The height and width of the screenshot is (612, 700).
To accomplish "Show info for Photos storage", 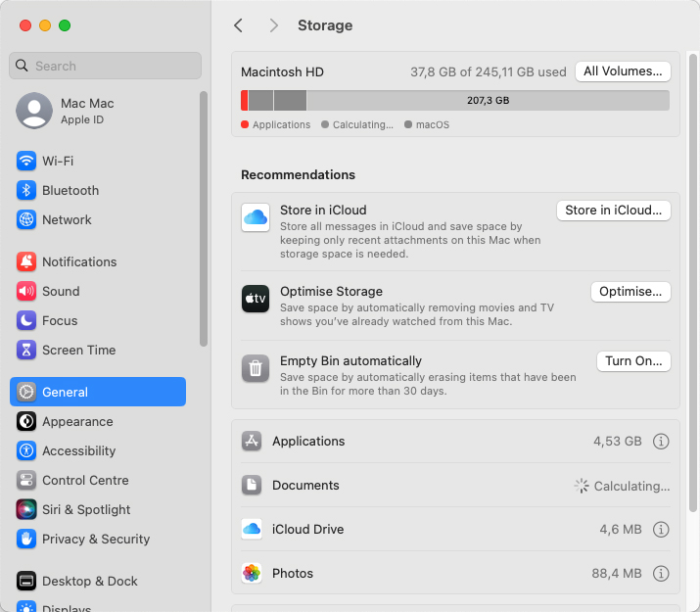I will point(661,573).
